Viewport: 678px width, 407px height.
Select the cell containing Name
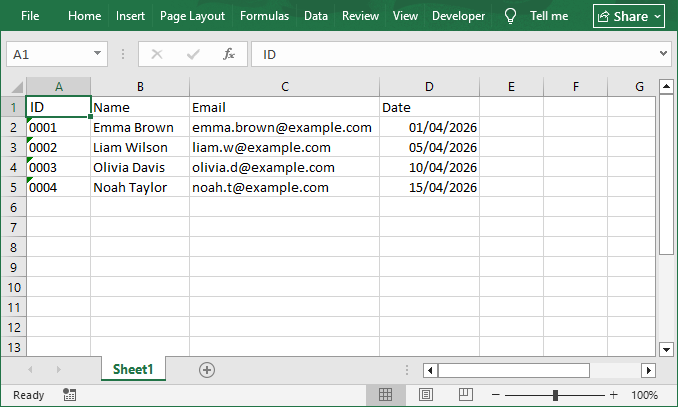tap(140, 107)
